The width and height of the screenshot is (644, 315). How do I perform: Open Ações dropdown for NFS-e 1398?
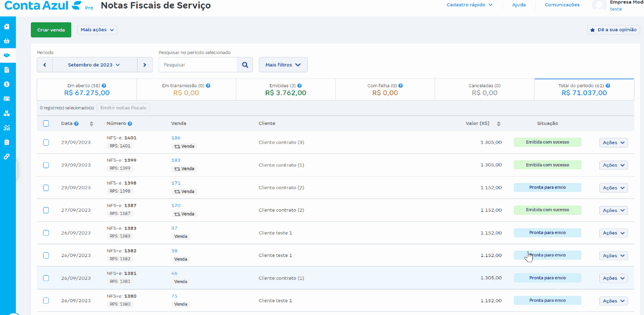click(x=614, y=188)
